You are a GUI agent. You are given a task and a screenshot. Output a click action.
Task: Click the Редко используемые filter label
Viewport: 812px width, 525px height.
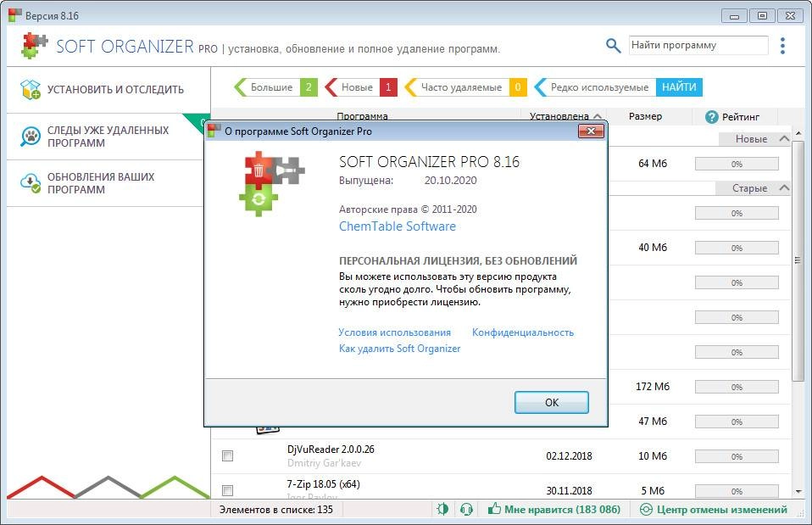click(x=599, y=87)
